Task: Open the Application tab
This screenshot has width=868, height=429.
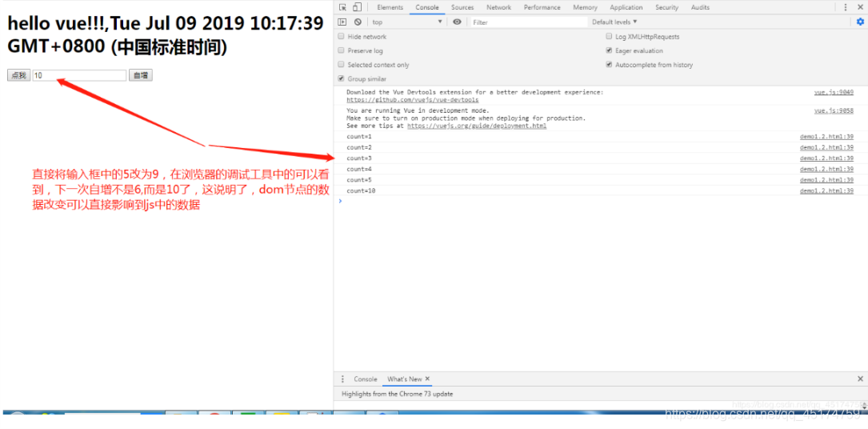Action: 626,7
